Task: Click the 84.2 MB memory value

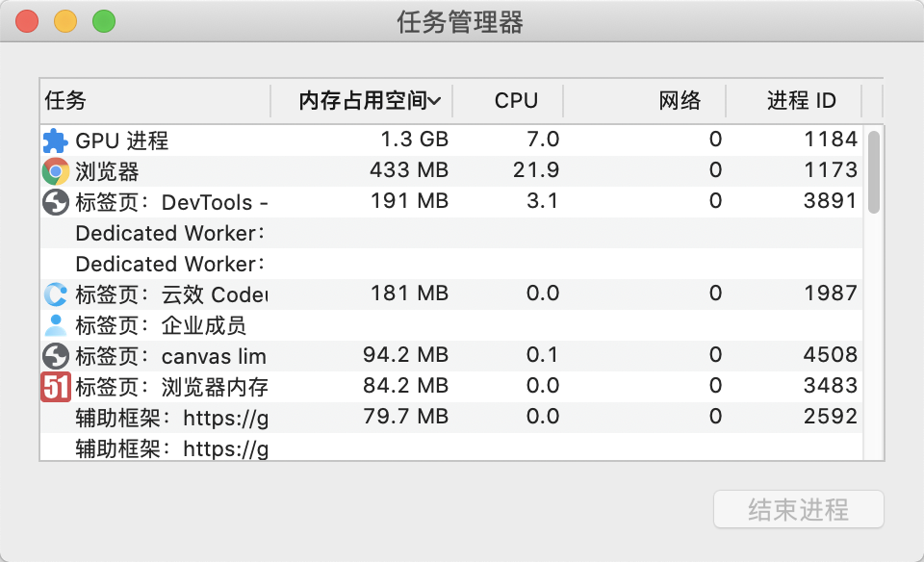Action: point(405,385)
